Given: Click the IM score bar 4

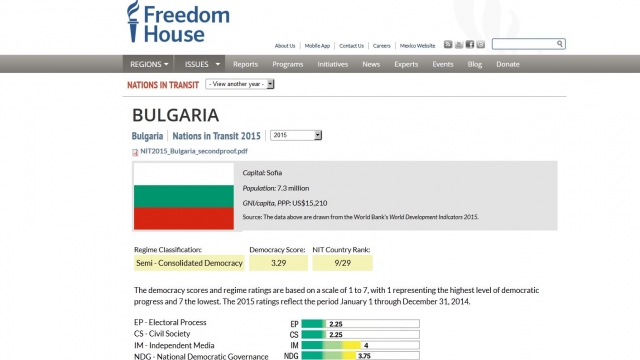Looking at the screenshot, I should tap(360, 345).
